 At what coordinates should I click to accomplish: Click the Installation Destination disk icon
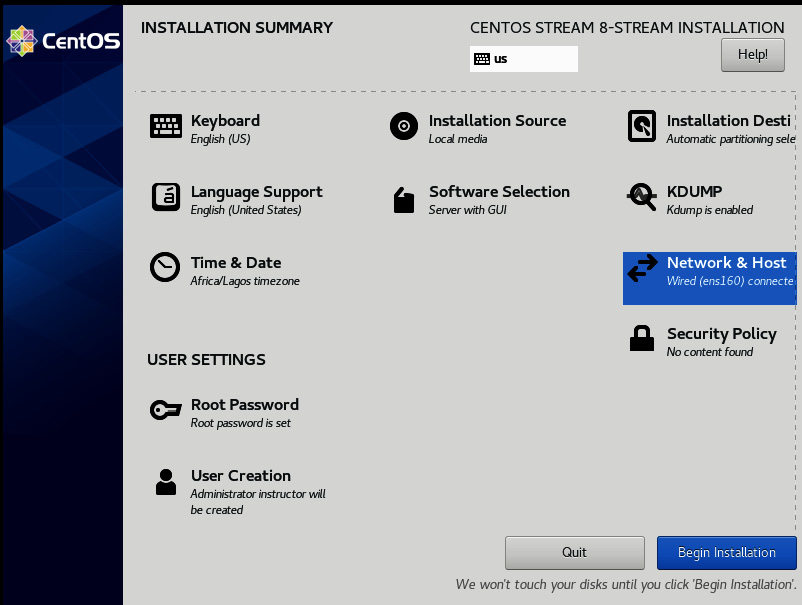[642, 126]
